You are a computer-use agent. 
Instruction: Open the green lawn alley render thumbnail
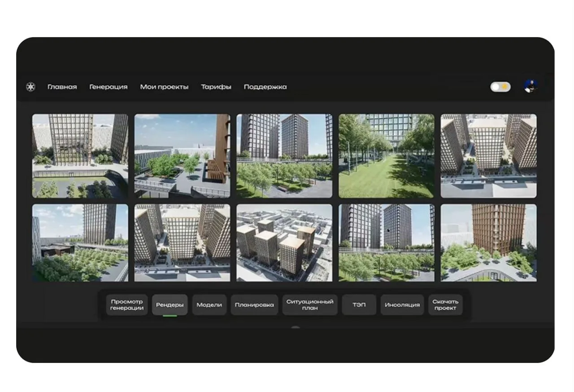point(386,156)
